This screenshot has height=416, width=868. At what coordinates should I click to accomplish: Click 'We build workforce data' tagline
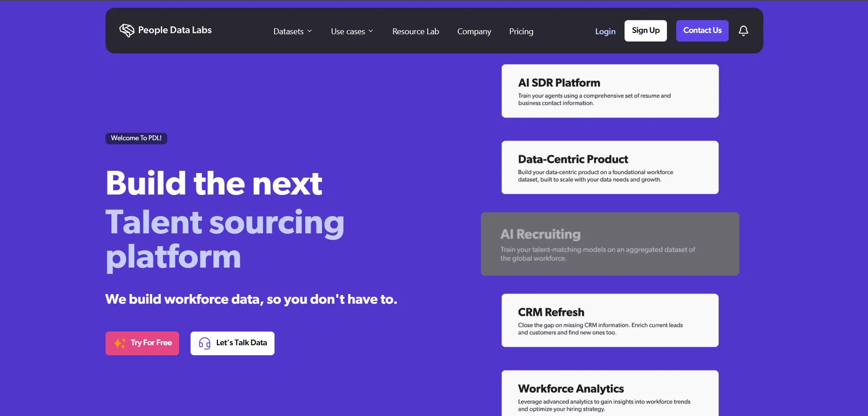(251, 299)
